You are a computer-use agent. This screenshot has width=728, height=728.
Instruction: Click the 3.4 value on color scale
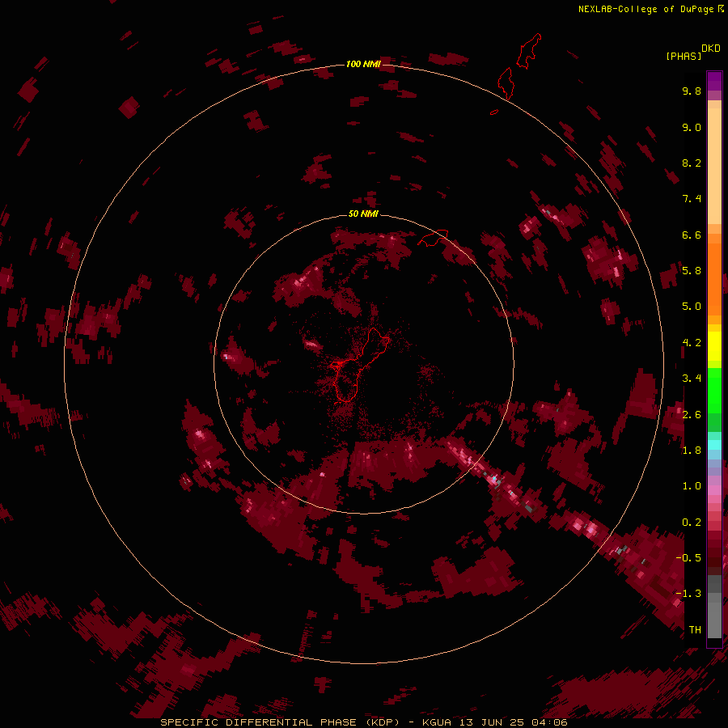click(x=692, y=379)
